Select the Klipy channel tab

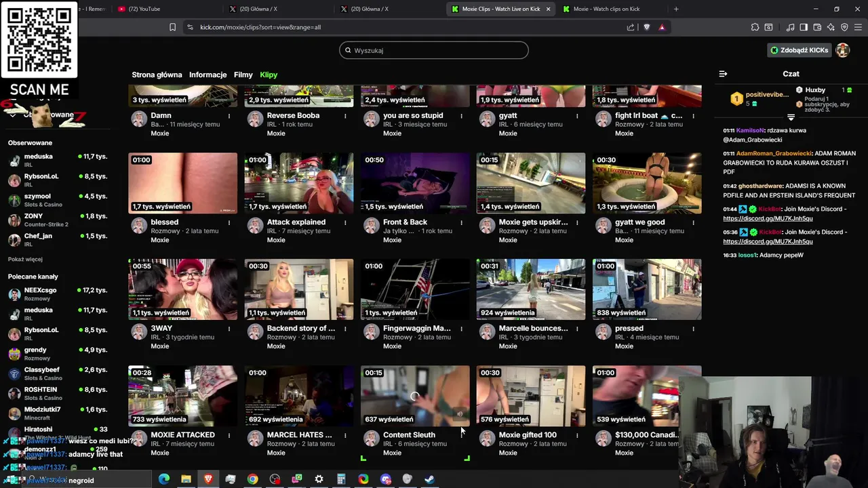[269, 75]
